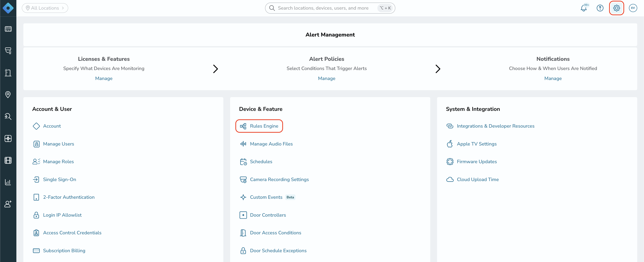This screenshot has height=262, width=644.
Task: Open the dashboard icon in sidebar
Action: 8,29
